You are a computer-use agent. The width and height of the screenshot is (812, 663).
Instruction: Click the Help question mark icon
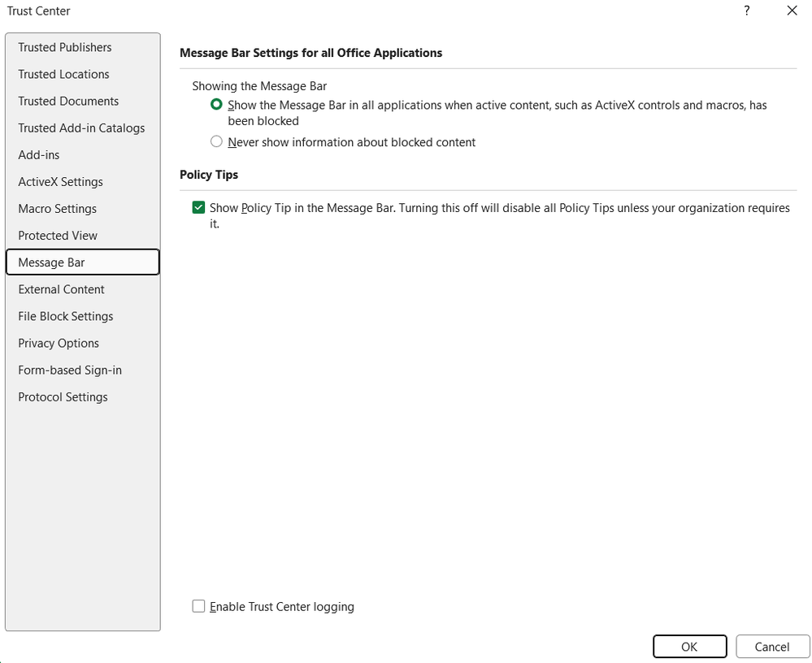point(746,11)
